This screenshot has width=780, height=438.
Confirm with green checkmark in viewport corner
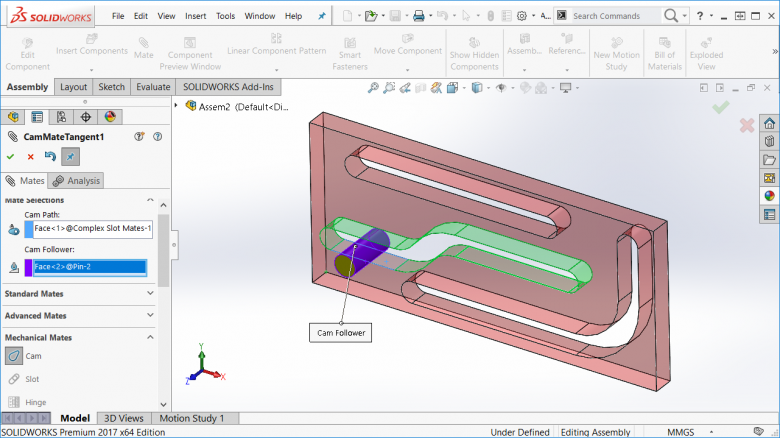[x=720, y=107]
